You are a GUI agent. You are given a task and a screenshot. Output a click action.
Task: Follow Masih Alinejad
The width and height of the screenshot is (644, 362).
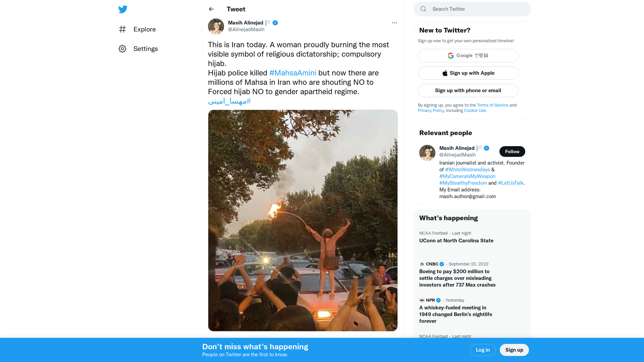(512, 152)
